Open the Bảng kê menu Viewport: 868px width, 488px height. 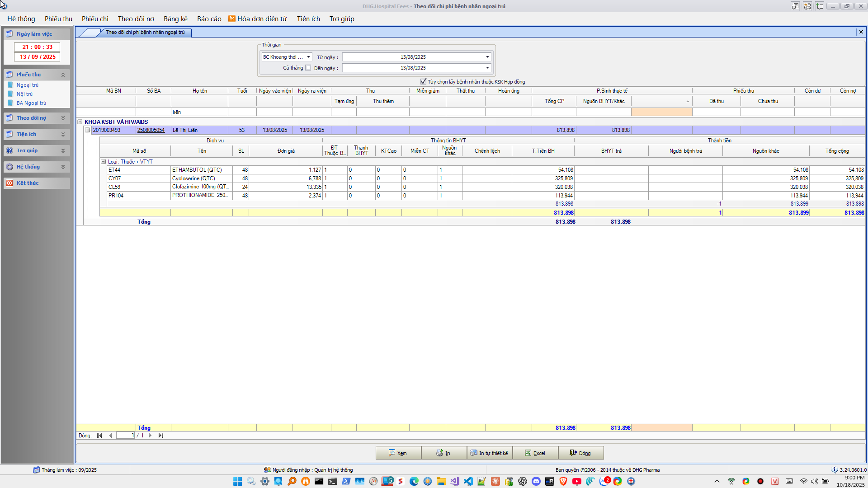click(175, 19)
